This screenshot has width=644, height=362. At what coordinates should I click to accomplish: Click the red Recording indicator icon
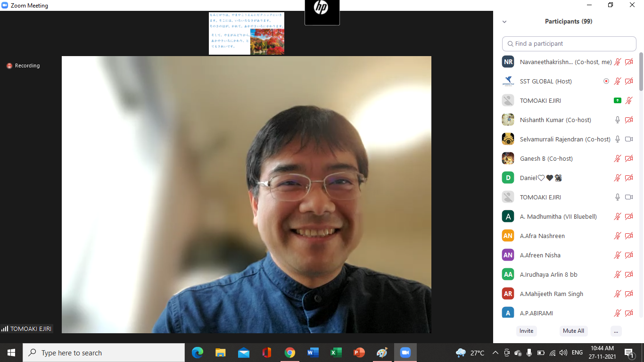point(9,66)
